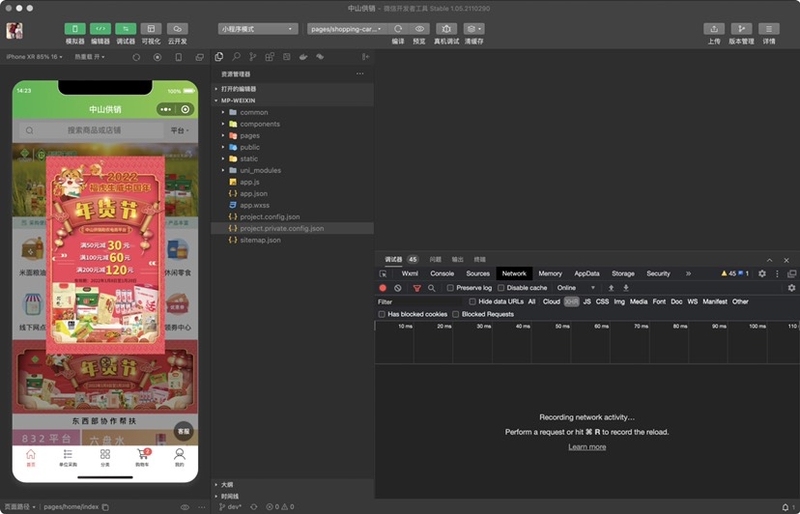The width and height of the screenshot is (800, 514).
Task: Switch to the Wxml tab
Action: 410,274
